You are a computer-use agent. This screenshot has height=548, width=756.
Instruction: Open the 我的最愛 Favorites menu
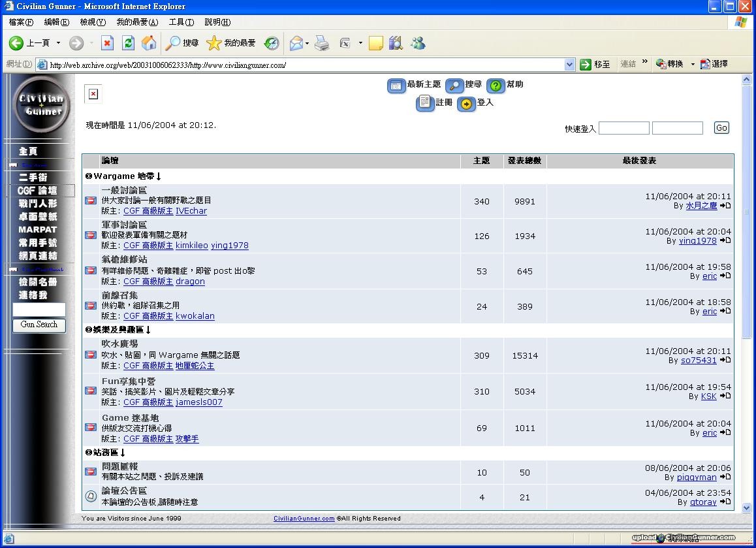(137, 22)
